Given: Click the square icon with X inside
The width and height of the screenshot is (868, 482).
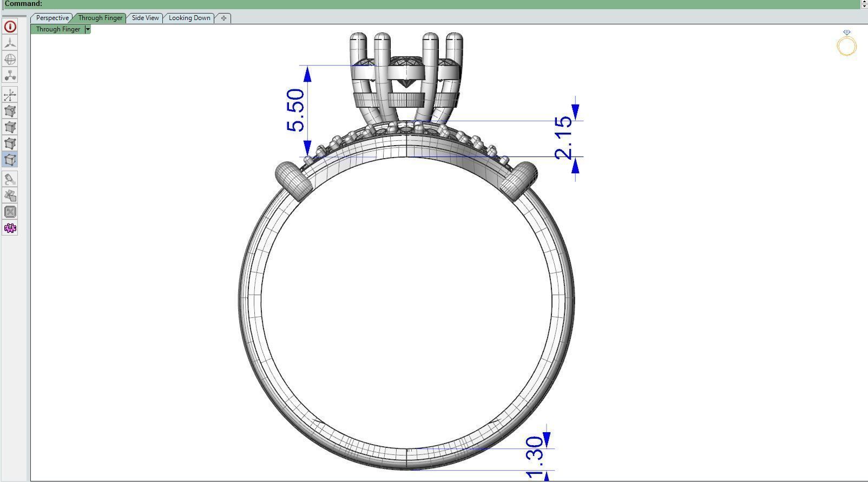Looking at the screenshot, I should coord(10,212).
